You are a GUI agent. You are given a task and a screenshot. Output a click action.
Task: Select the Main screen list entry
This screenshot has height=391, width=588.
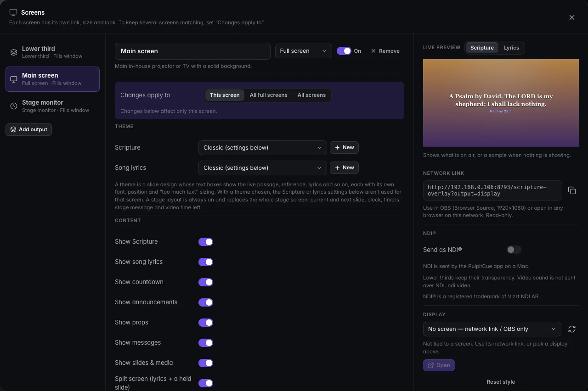52,79
